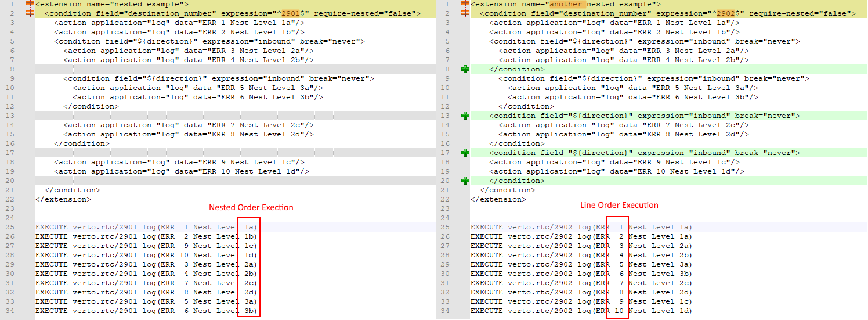Click the red "Line Order Execution" label
Image resolution: width=868 pixels, height=320 pixels.
point(619,205)
